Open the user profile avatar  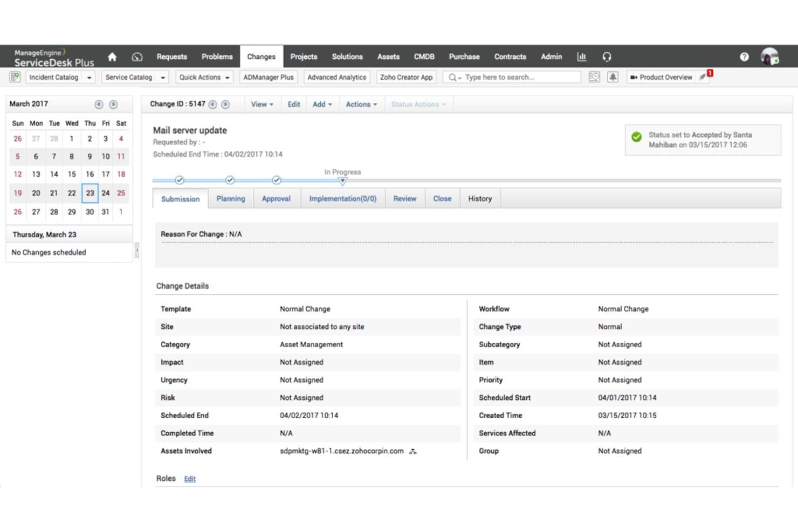click(769, 56)
